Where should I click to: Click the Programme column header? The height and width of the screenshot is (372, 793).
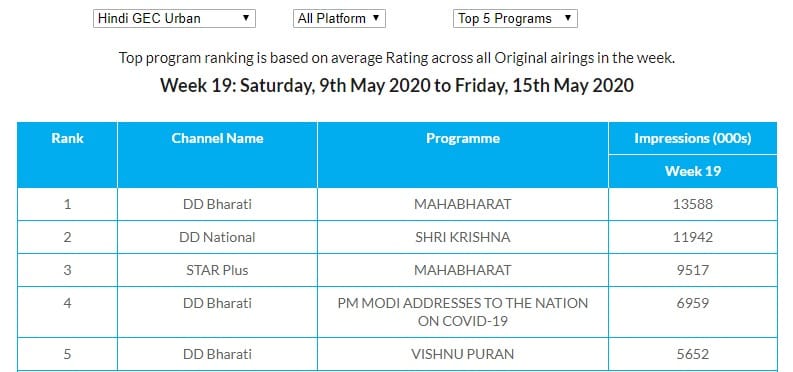click(463, 155)
